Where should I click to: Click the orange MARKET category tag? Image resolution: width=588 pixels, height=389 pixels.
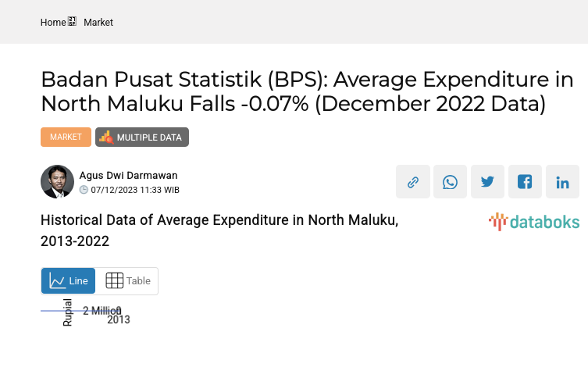pos(66,137)
